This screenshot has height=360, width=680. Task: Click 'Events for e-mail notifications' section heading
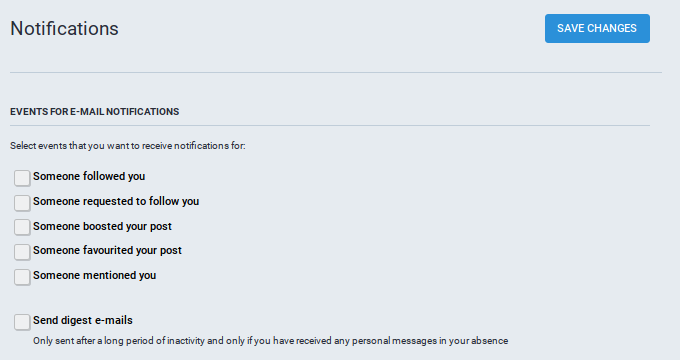(95, 112)
